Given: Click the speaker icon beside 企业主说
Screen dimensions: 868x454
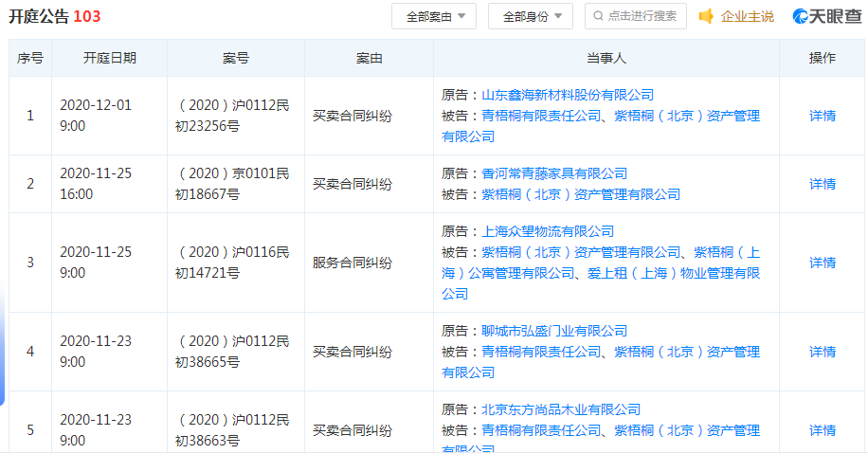Looking at the screenshot, I should click(706, 16).
